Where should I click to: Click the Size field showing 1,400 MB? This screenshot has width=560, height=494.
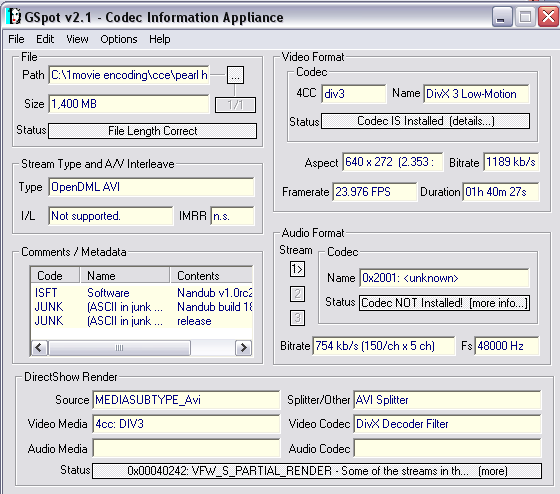pyautogui.click(x=129, y=104)
